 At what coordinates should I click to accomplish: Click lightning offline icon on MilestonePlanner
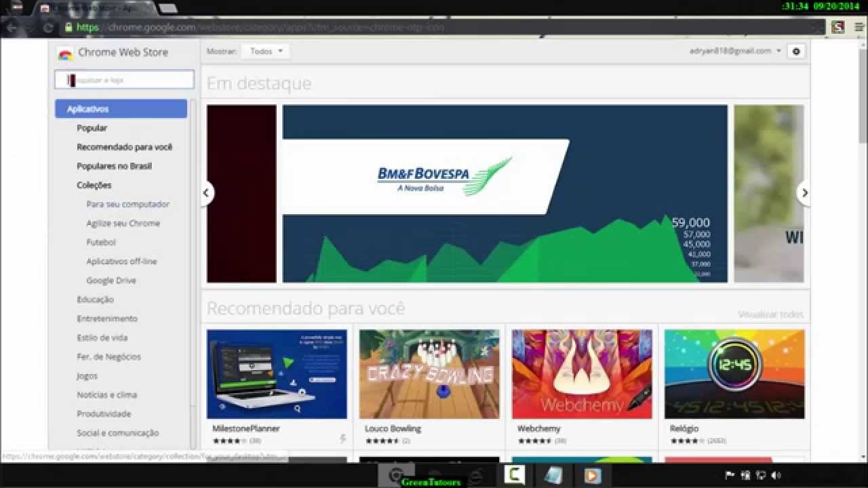[x=342, y=439]
